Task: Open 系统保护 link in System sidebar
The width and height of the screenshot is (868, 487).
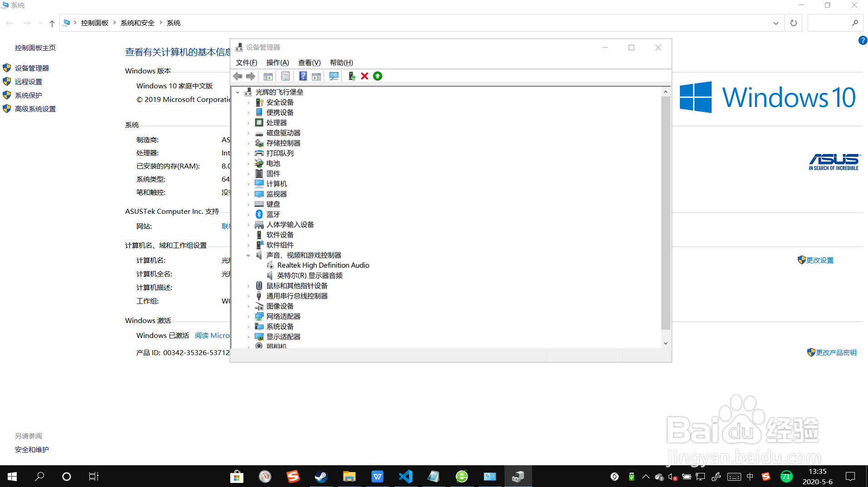Action: pos(28,95)
